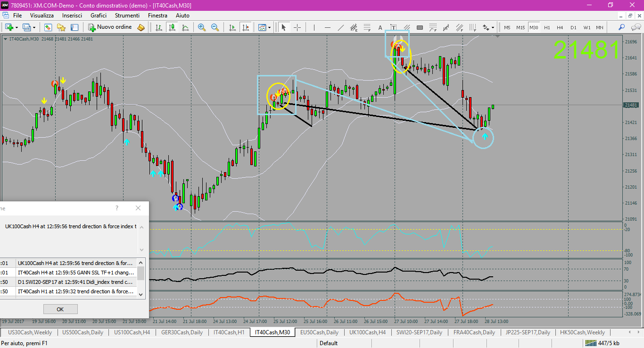Select the crosshair tool

[297, 27]
